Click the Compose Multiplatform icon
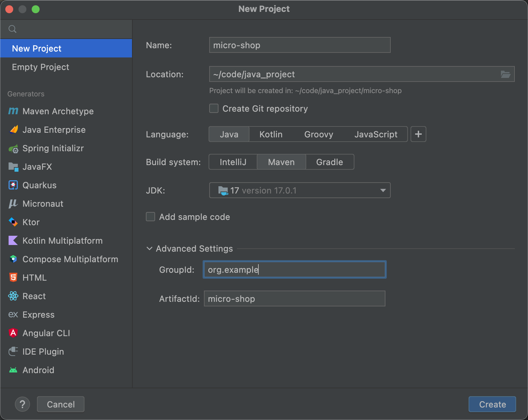 [x=13, y=259]
